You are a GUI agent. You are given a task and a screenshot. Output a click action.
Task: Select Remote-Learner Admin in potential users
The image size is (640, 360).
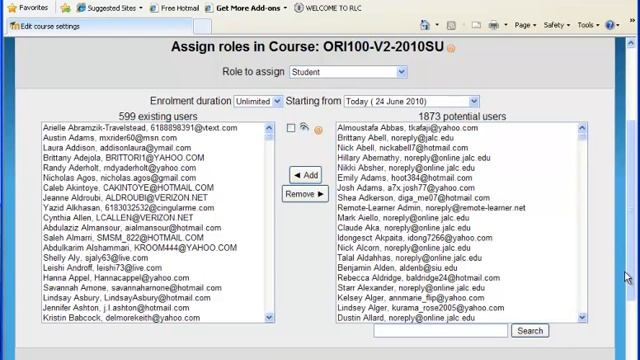457,208
